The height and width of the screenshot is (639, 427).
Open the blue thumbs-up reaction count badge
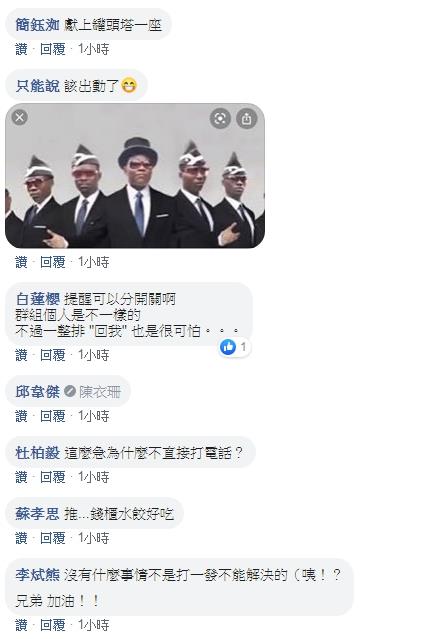tap(234, 347)
